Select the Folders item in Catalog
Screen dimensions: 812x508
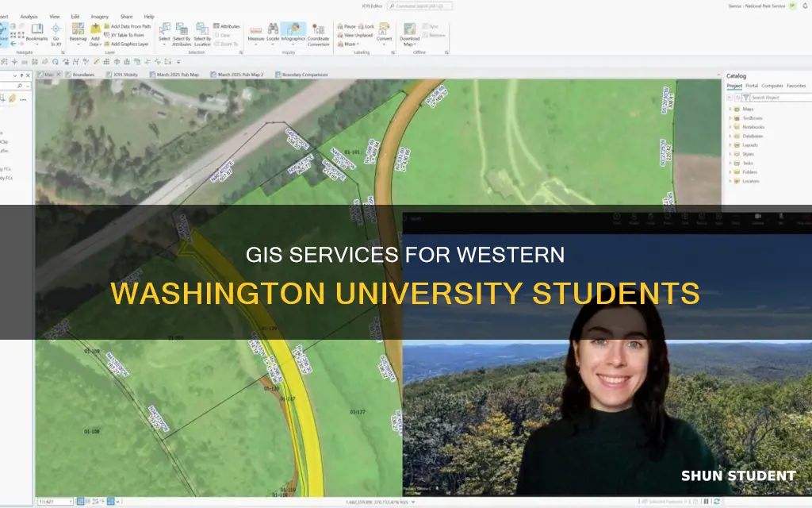pyautogui.click(x=749, y=172)
